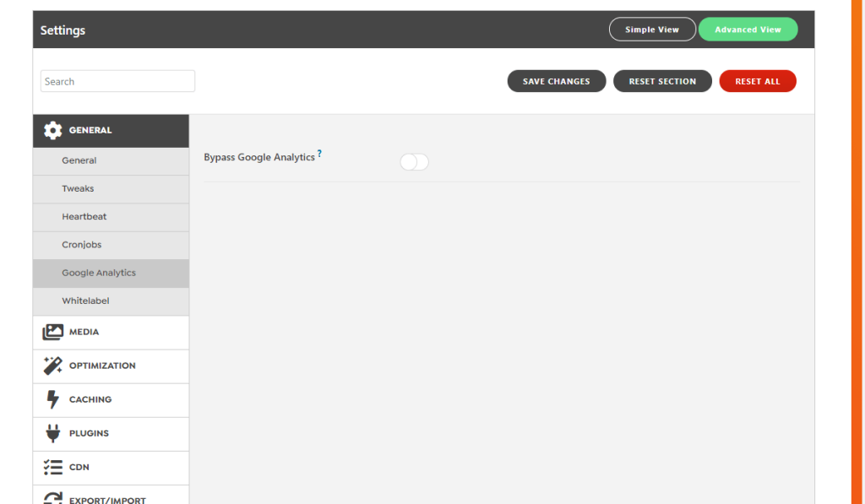Image resolution: width=865 pixels, height=504 pixels.
Task: Open the Tweaks settings page
Action: point(111,189)
